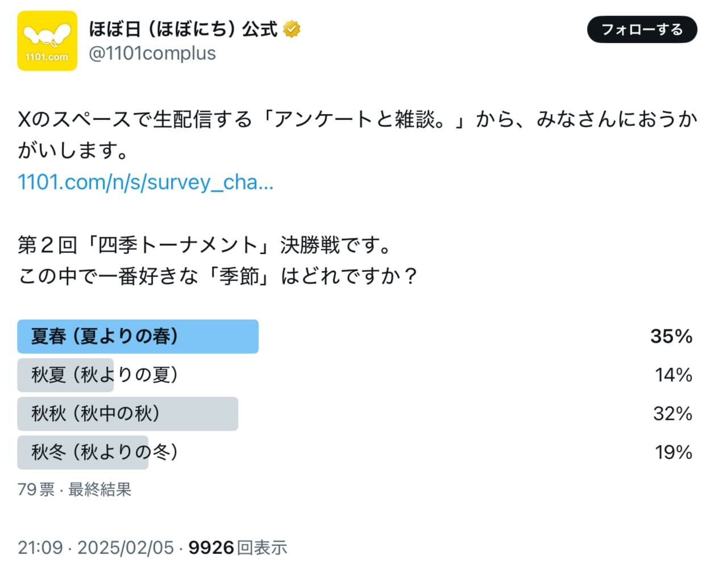Click the 14% result percentage
The width and height of the screenshot is (728, 571).
[x=673, y=375]
